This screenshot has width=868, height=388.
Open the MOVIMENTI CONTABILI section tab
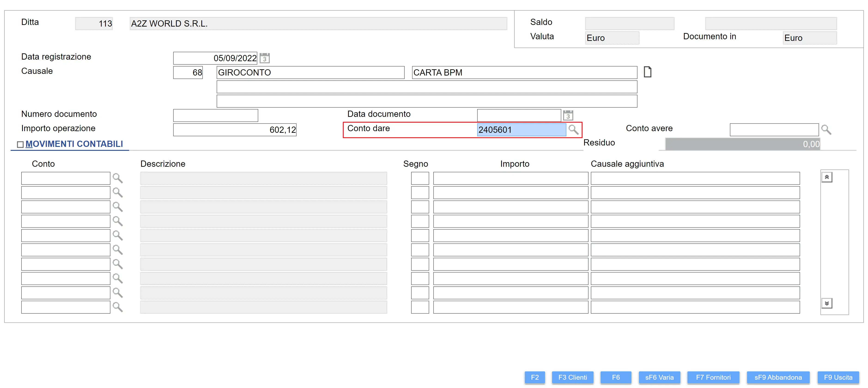click(x=74, y=144)
